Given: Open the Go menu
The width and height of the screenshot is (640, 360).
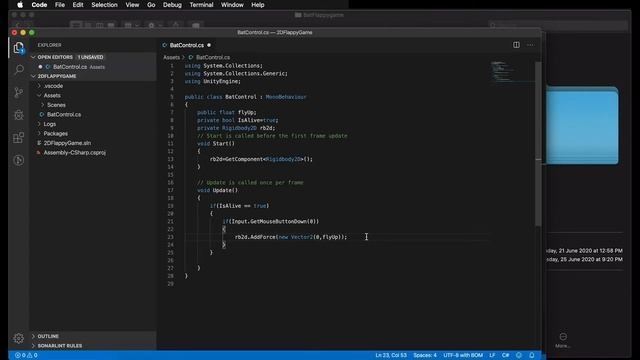Looking at the screenshot, I should [x=151, y=5].
